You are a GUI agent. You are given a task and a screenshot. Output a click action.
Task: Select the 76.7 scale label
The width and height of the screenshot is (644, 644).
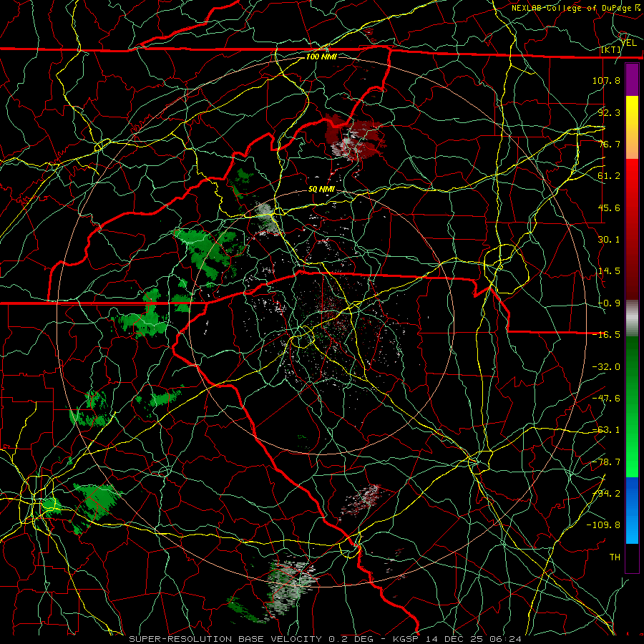pos(609,144)
